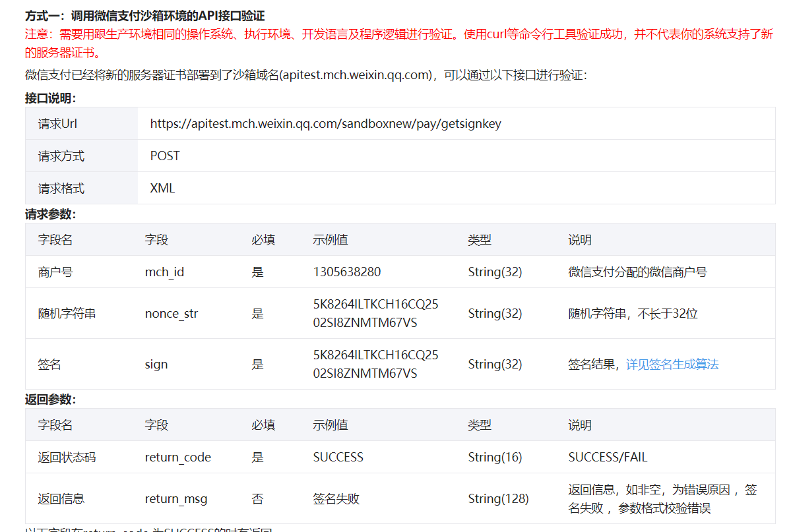Viewport: 791px width, 532px height.
Task: Click the 签名 row label
Action: [x=49, y=365]
